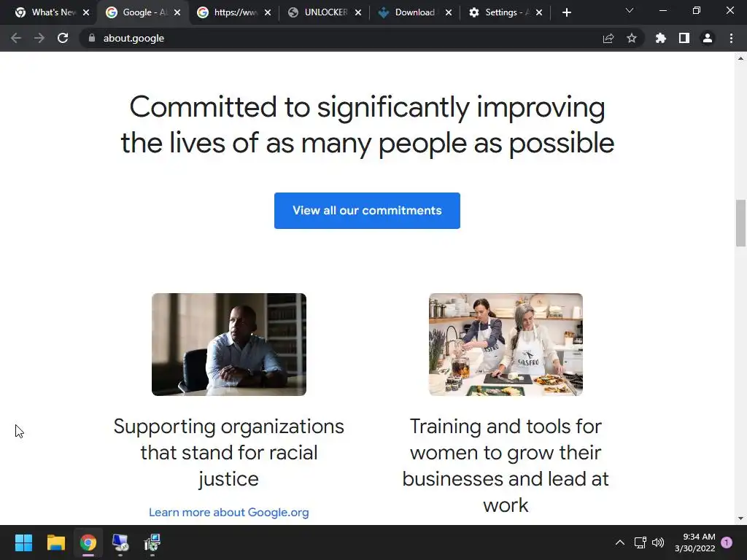747x560 pixels.
Task: Open the volume speaker tray icon
Action: 658,542
